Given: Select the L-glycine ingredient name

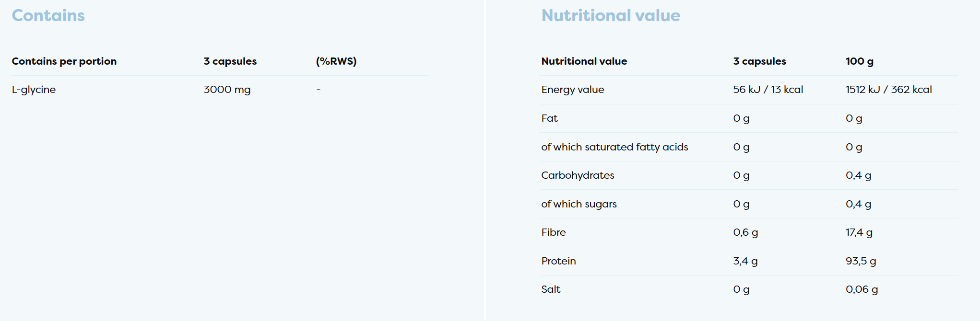Looking at the screenshot, I should click(34, 90).
